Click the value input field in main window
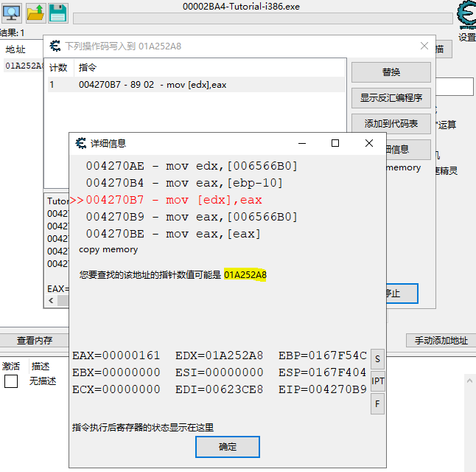 (x=455, y=86)
